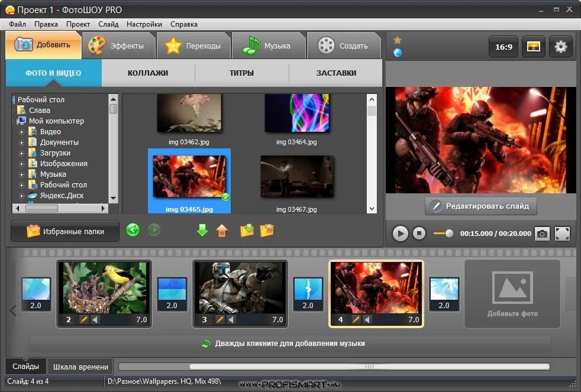
Task: Expand the Рабочий стол subfolder
Action: click(x=21, y=185)
